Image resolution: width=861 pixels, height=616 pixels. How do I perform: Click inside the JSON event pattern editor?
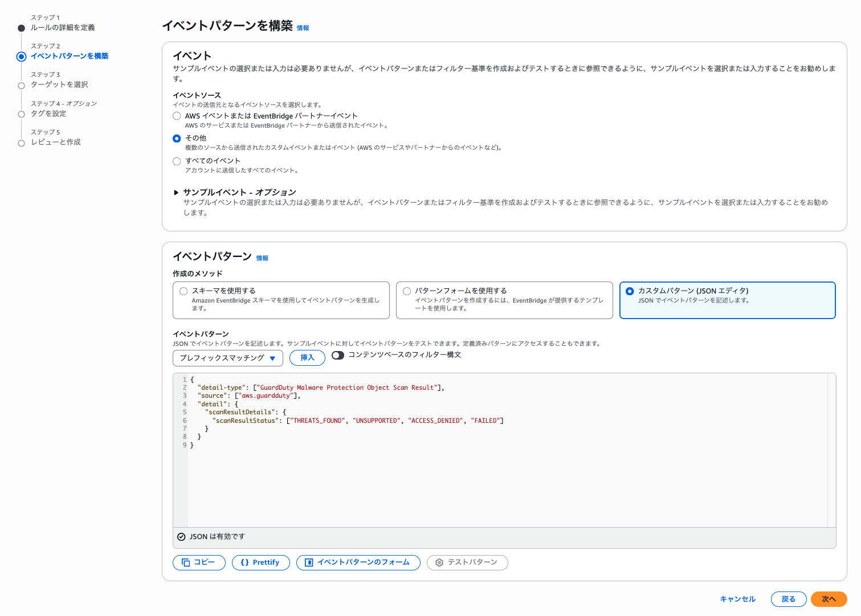tap(501, 479)
